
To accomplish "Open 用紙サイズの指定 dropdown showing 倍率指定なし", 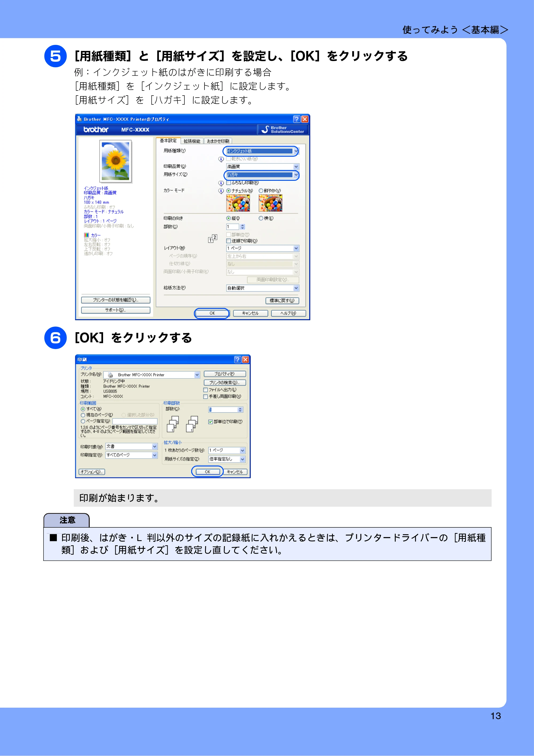I will point(227,459).
